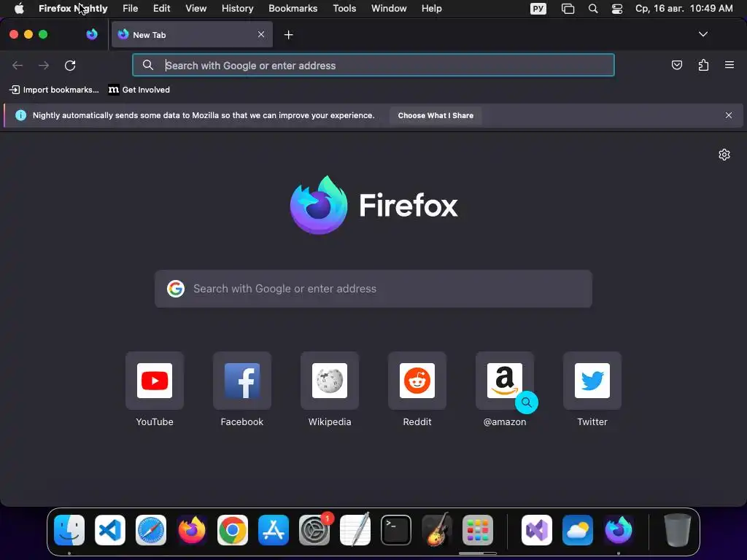Launch Firefox from the Dock

click(x=192, y=530)
